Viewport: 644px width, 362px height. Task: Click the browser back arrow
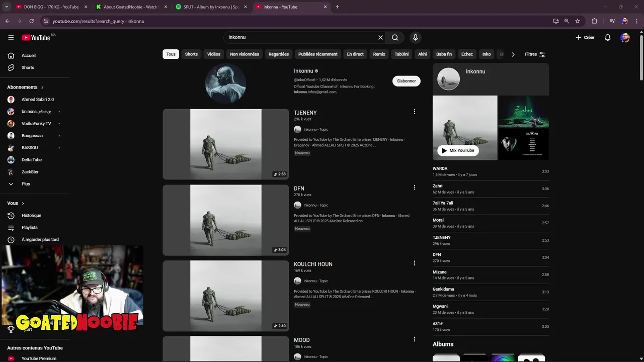[8, 21]
